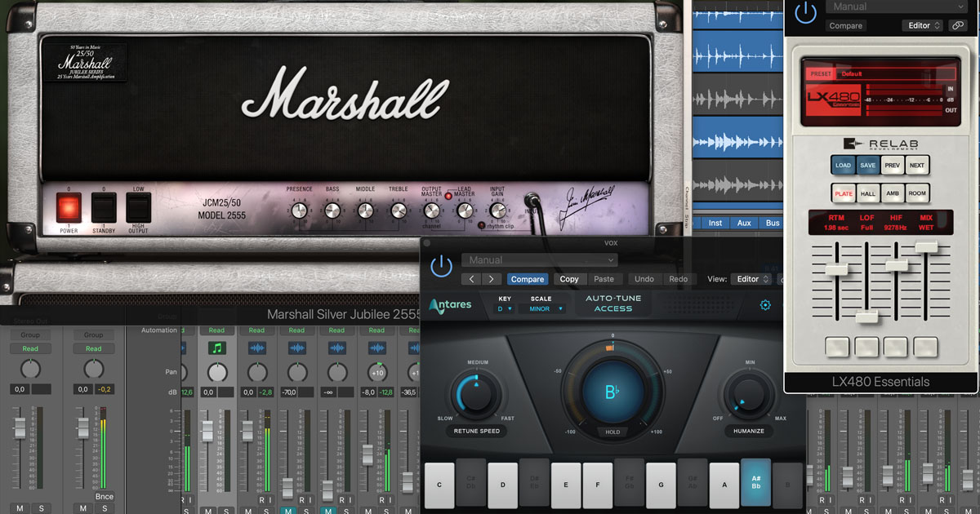Bypass Auto-Tune with its power button
The height and width of the screenshot is (514, 980).
click(x=441, y=265)
